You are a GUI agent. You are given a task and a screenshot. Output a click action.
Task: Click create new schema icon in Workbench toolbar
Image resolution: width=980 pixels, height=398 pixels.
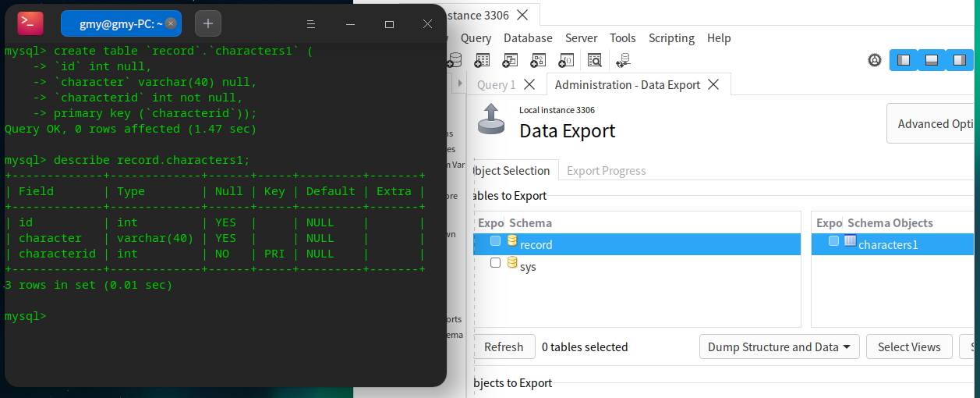tap(455, 59)
